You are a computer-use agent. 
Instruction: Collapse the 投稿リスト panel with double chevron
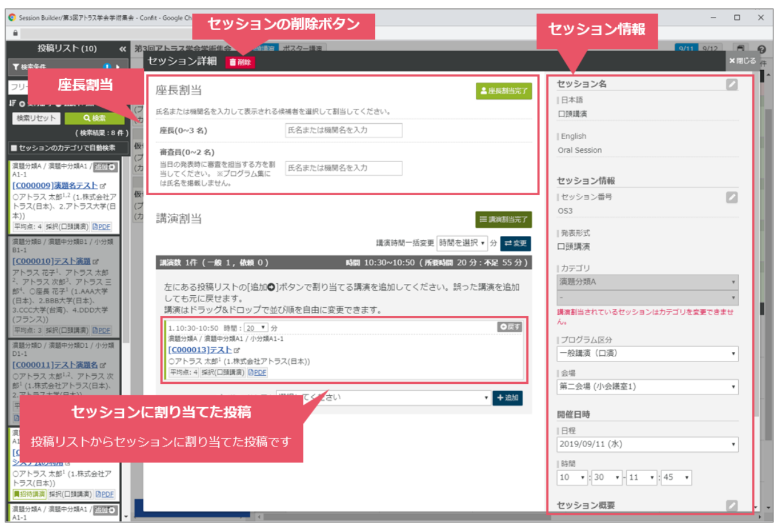point(122,49)
